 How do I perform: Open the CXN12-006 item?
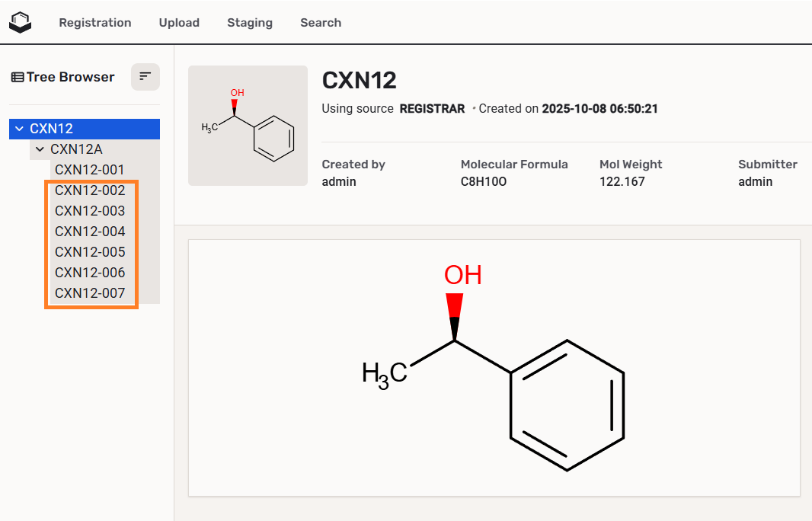click(x=90, y=273)
